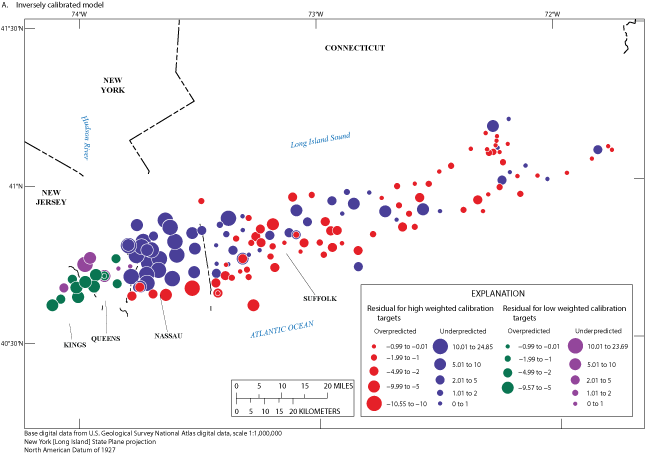Click the 73°W longitude tick label

(315, 13)
